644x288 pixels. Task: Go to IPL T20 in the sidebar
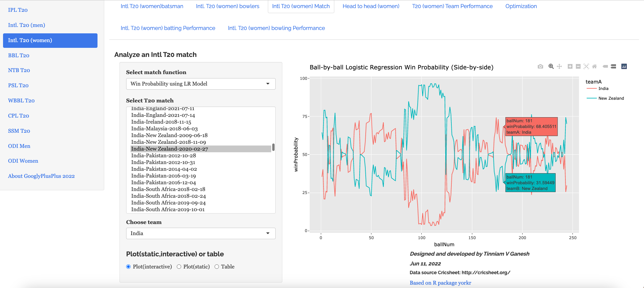18,10
